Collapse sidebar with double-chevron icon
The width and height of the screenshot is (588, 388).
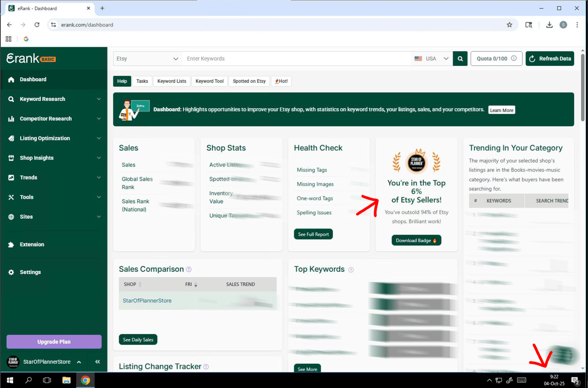point(97,362)
